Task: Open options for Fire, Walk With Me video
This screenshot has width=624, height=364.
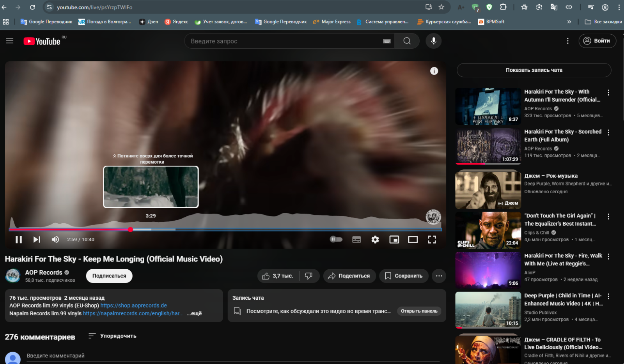Action: 608,256
